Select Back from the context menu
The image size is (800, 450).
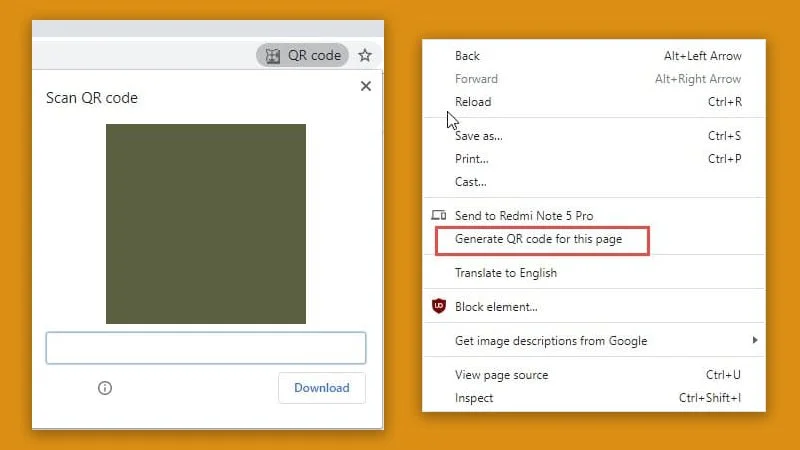[x=467, y=56]
